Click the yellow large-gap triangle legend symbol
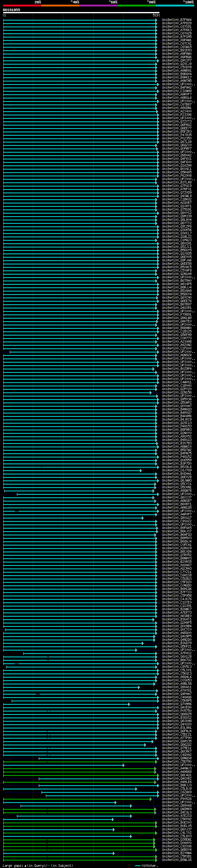This screenshot has height=868, width=197. click(x=25, y=866)
